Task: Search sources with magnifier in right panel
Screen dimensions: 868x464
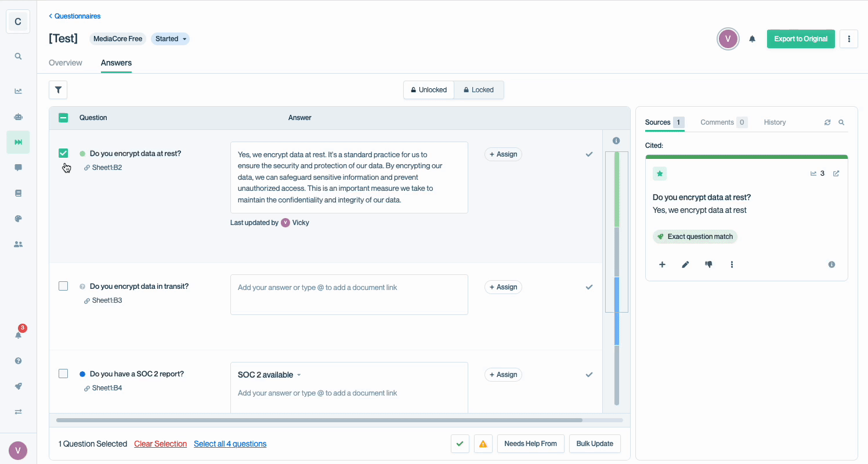Action: click(841, 122)
